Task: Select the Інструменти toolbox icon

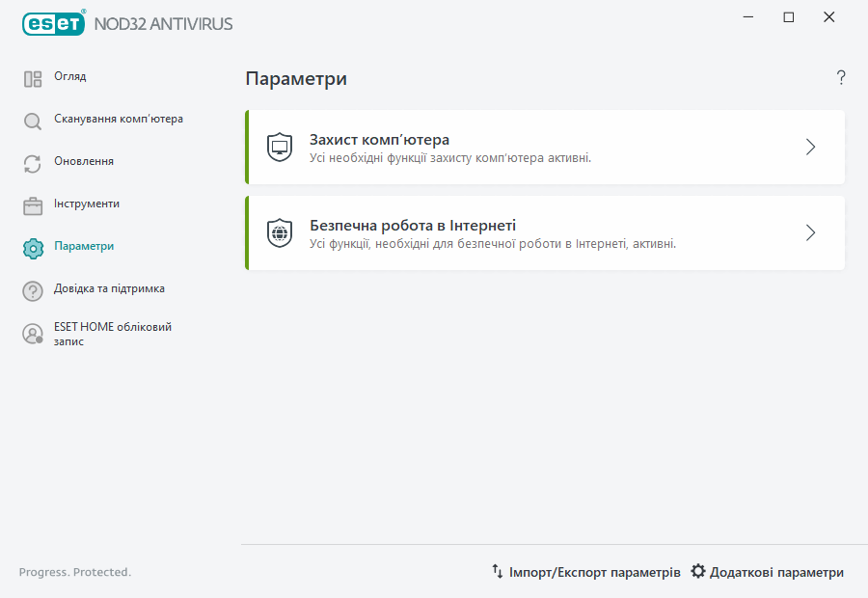Action: 32,204
